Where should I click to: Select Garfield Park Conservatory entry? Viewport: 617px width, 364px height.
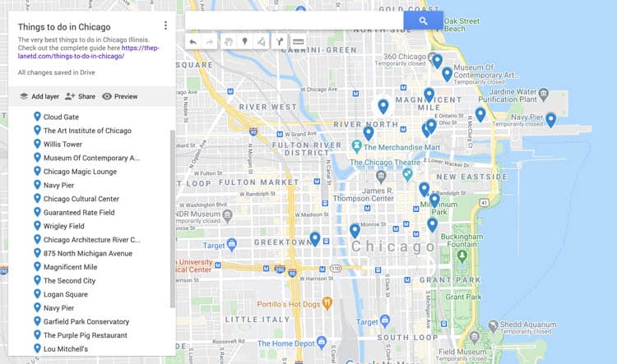(86, 321)
